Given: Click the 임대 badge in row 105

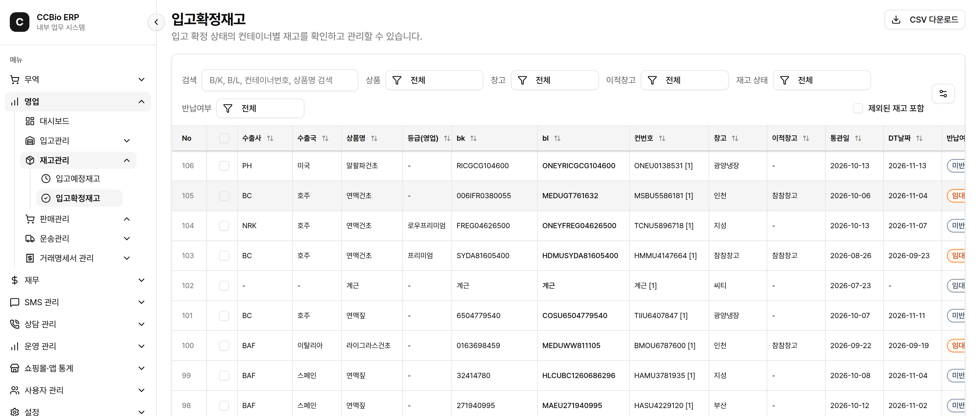Looking at the screenshot, I should (x=956, y=196).
